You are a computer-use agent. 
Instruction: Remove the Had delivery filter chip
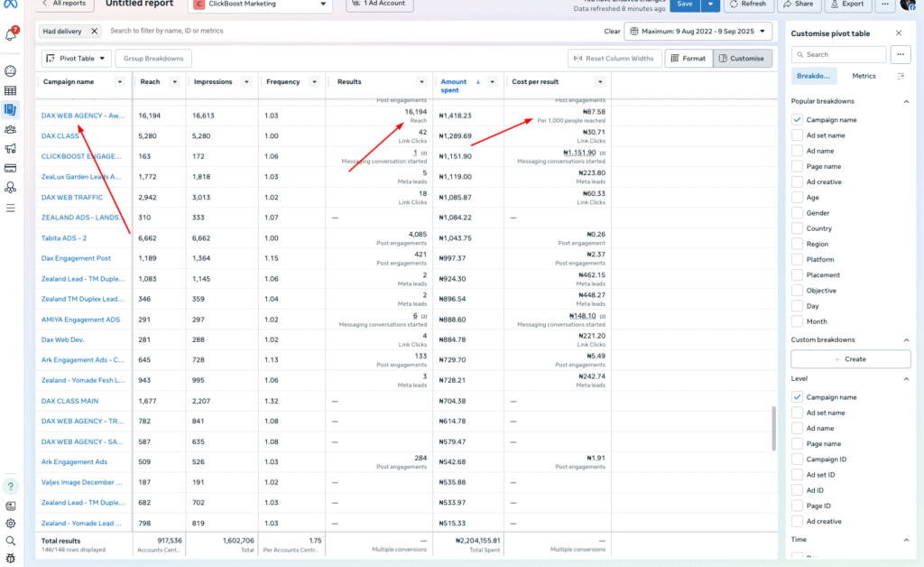coord(94,32)
